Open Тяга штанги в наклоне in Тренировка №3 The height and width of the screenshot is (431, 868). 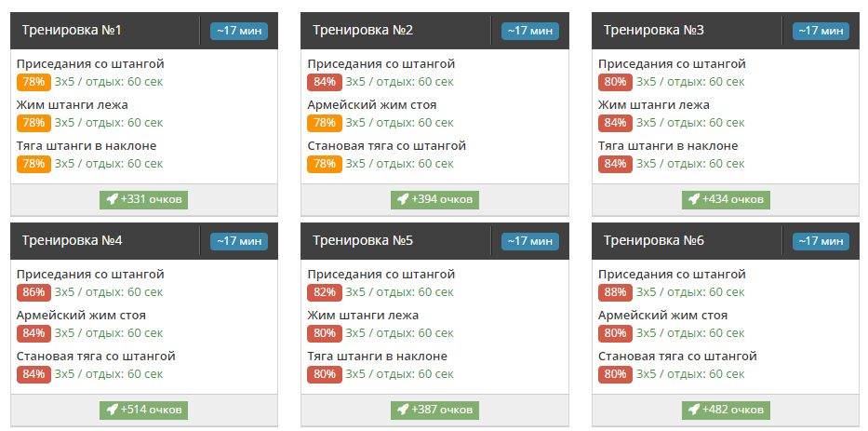point(668,146)
